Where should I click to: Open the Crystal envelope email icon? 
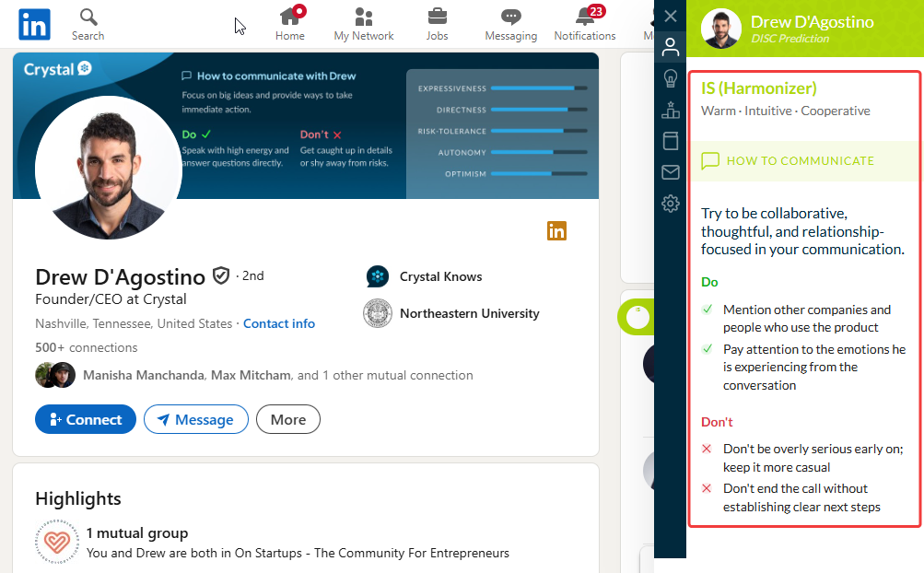click(x=671, y=172)
